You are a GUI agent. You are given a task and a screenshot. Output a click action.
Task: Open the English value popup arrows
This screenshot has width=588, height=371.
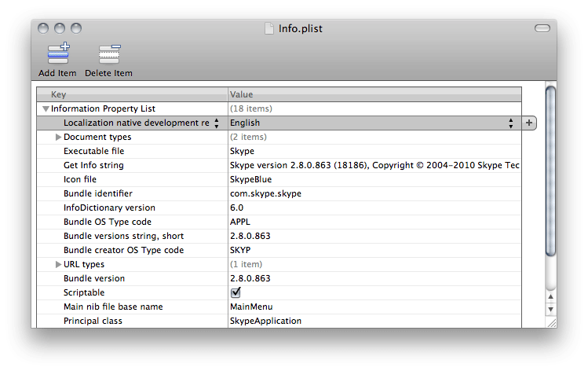[511, 123]
